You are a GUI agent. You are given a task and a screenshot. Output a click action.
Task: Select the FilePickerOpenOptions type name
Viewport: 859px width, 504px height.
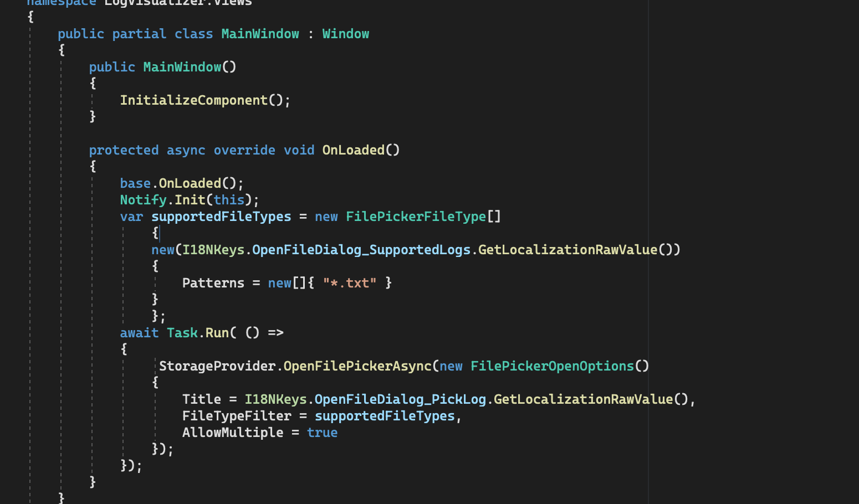(x=552, y=366)
